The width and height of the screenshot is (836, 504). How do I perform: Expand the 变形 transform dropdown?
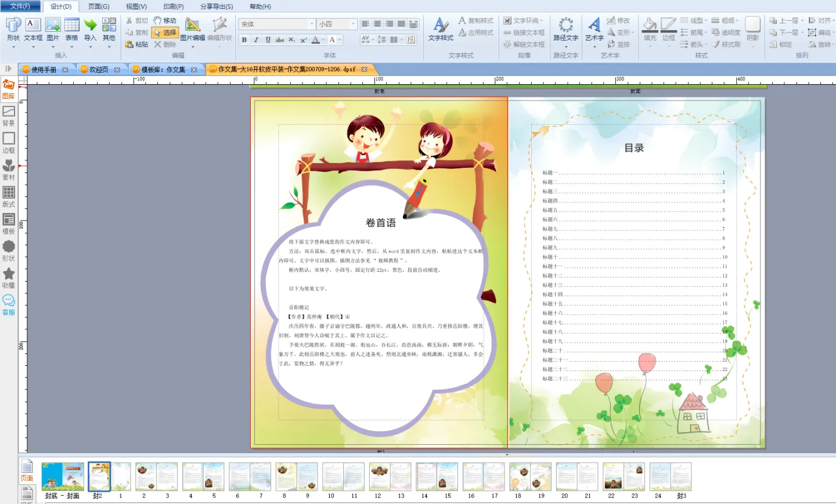click(632, 33)
